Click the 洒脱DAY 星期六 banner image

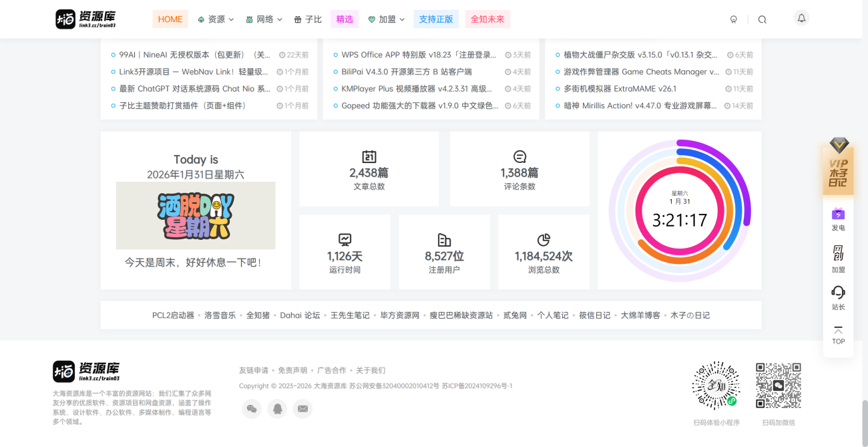[x=196, y=215]
